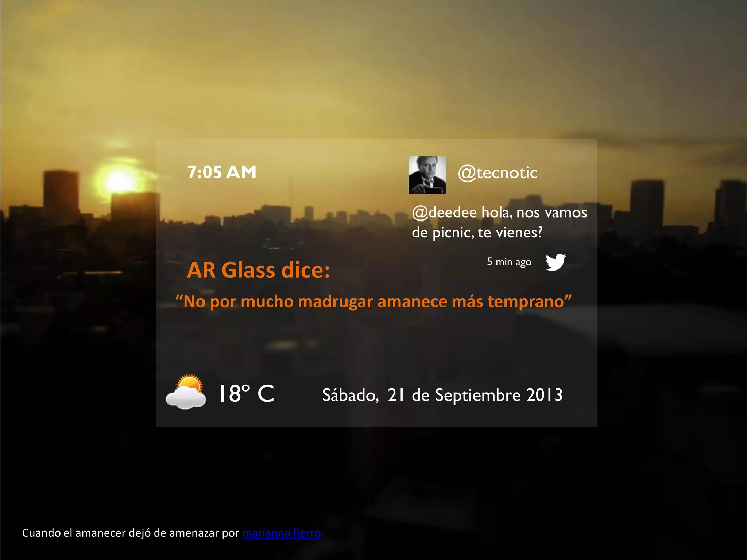Click the 'Cuando el amanecer dejó' caption text

click(x=131, y=533)
